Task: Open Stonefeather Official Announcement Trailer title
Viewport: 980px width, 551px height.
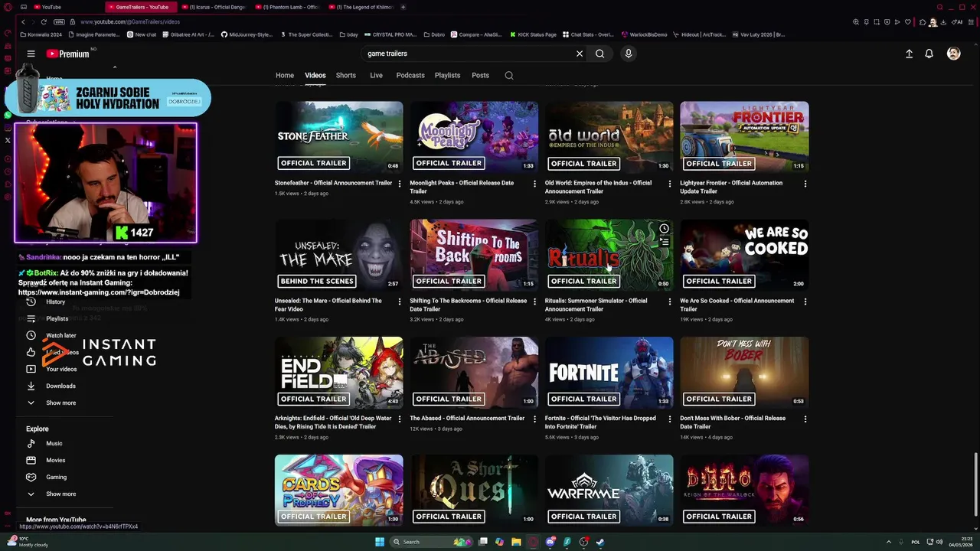Action: (334, 183)
